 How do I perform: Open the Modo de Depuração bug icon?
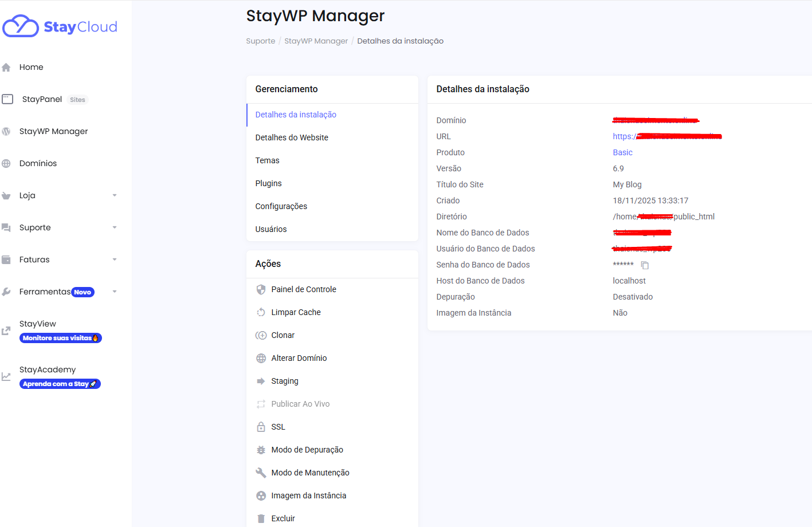[261, 450]
